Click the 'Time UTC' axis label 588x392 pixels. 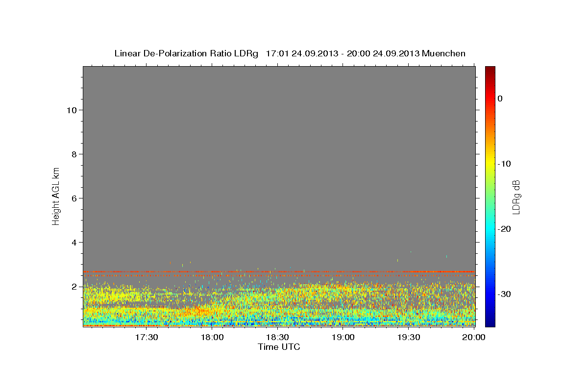click(279, 347)
